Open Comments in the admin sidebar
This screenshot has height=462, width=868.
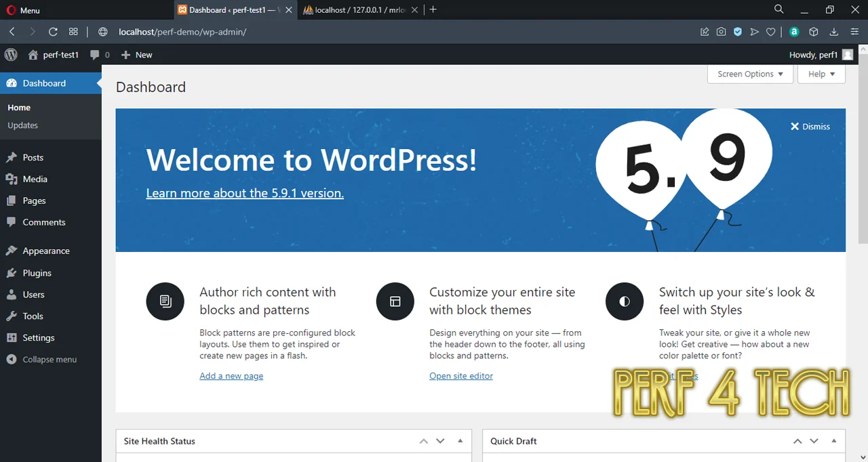(51, 222)
